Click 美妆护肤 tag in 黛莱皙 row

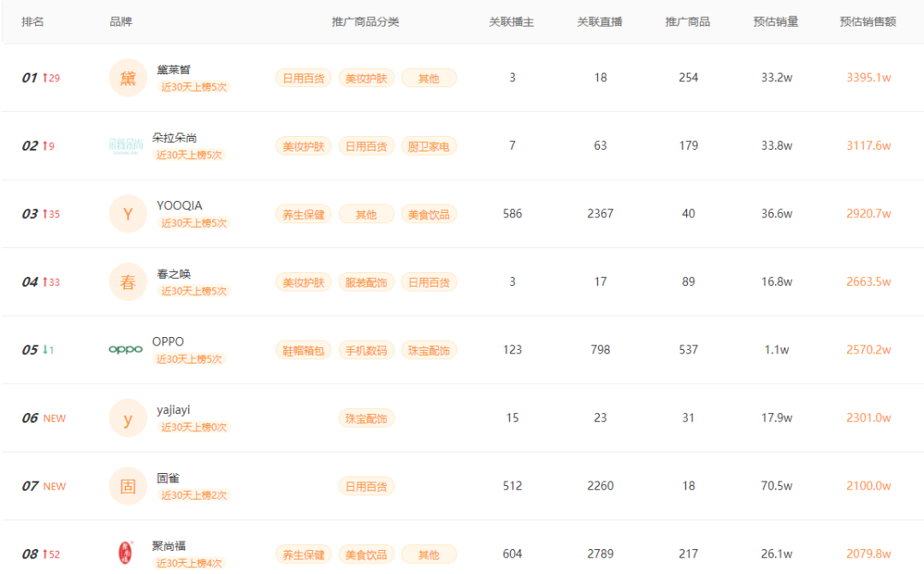[x=366, y=79]
